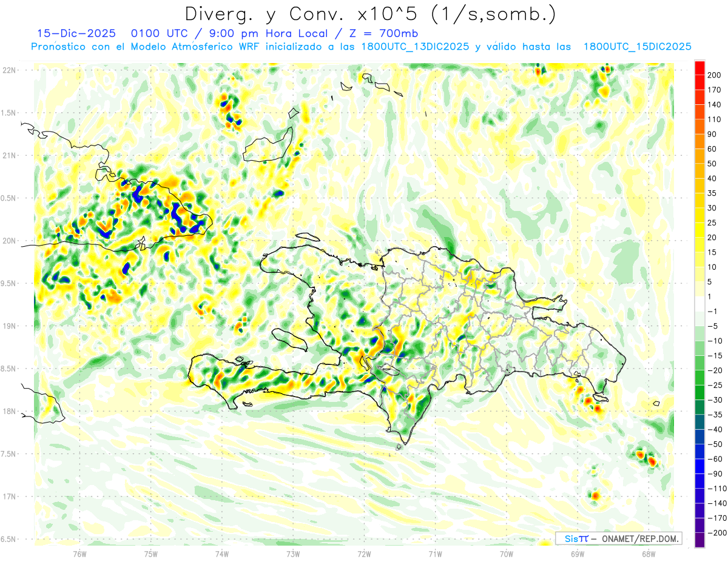The image size is (728, 562).
Task: Click the "74W" longitude label
Action: pyautogui.click(x=221, y=554)
